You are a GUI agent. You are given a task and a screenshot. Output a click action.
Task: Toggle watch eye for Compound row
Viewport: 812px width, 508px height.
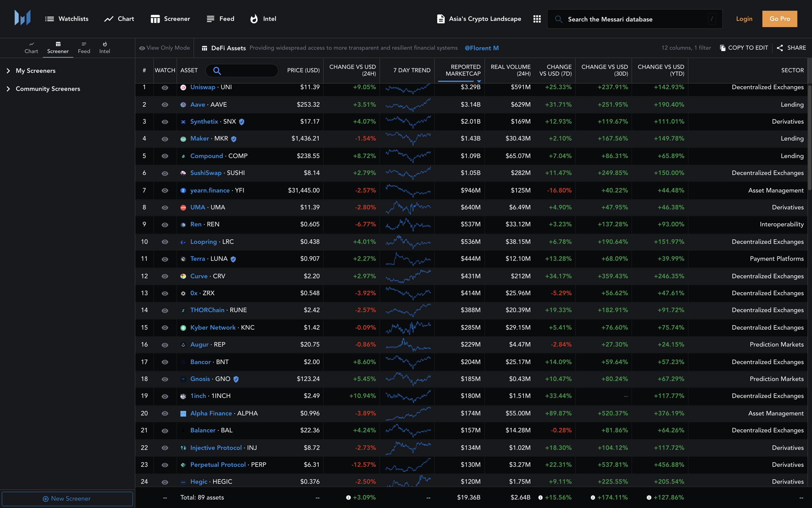click(165, 156)
